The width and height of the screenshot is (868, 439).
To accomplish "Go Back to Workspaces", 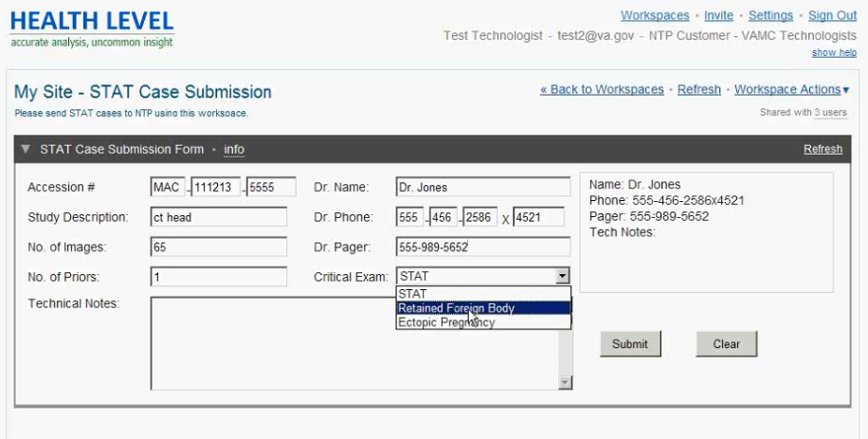I will click(602, 89).
